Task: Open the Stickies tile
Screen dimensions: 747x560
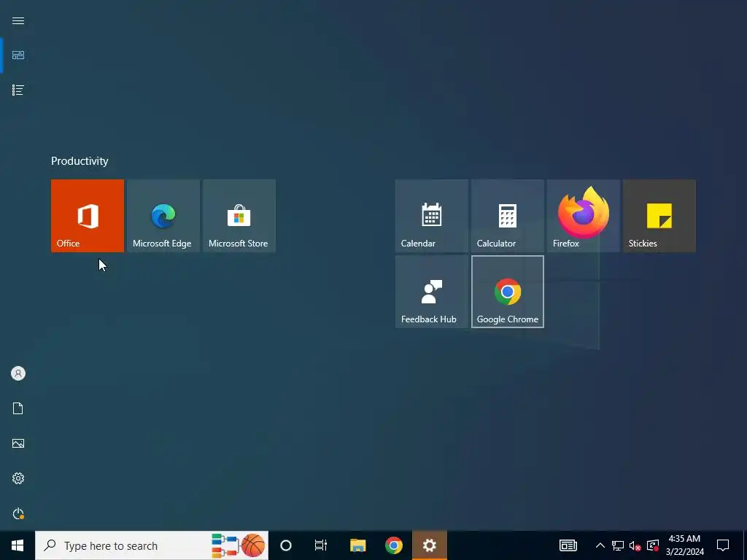Action: pyautogui.click(x=659, y=216)
